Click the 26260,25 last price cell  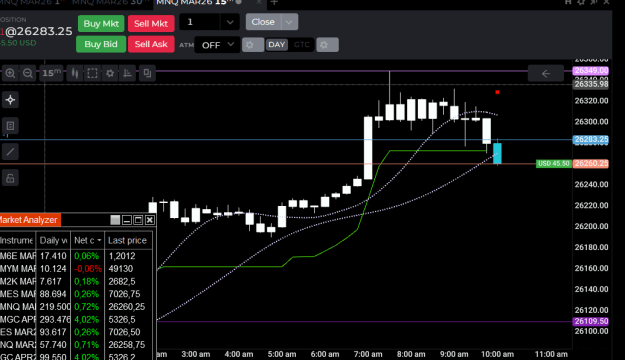click(x=127, y=307)
